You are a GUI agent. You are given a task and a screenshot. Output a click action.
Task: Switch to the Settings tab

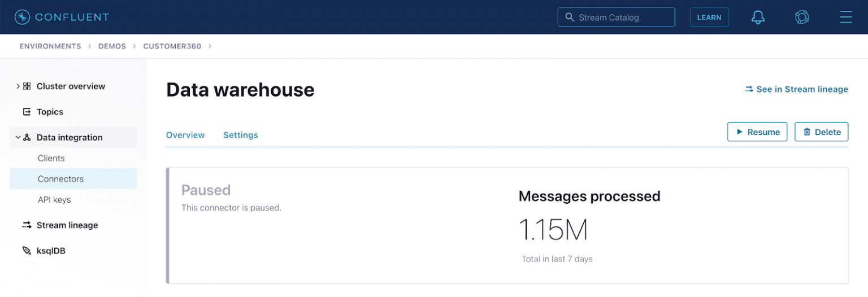(x=240, y=135)
